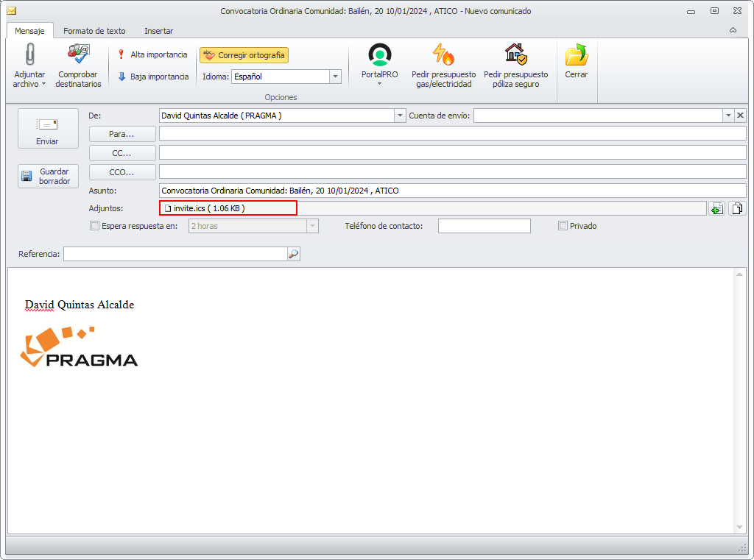
Task: Open the De sender dropdown
Action: click(400, 116)
